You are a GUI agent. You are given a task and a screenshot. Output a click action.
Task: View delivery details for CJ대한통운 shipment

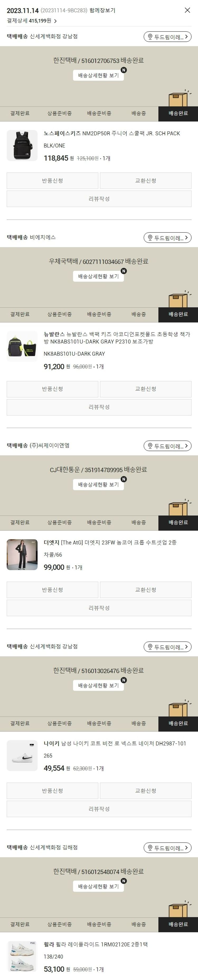tap(98, 484)
